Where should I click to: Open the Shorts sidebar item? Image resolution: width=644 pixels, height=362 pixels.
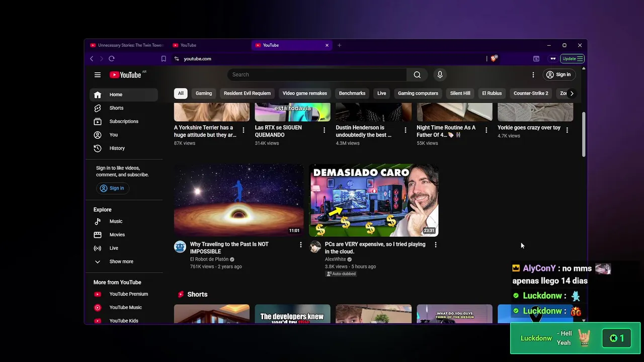click(124, 108)
